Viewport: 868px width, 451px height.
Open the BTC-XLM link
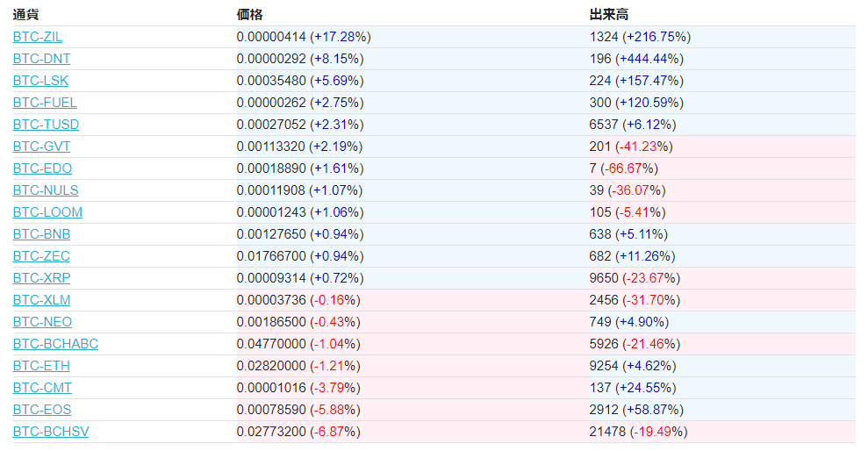(x=41, y=300)
